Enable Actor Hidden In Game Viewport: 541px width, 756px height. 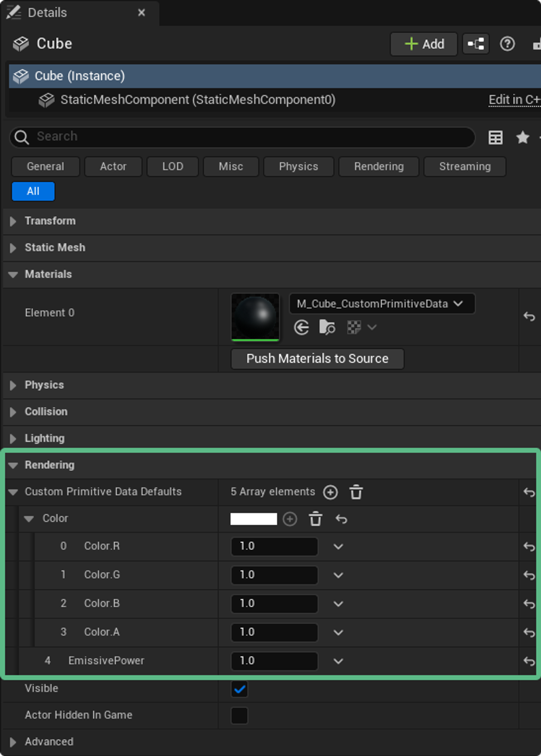239,715
